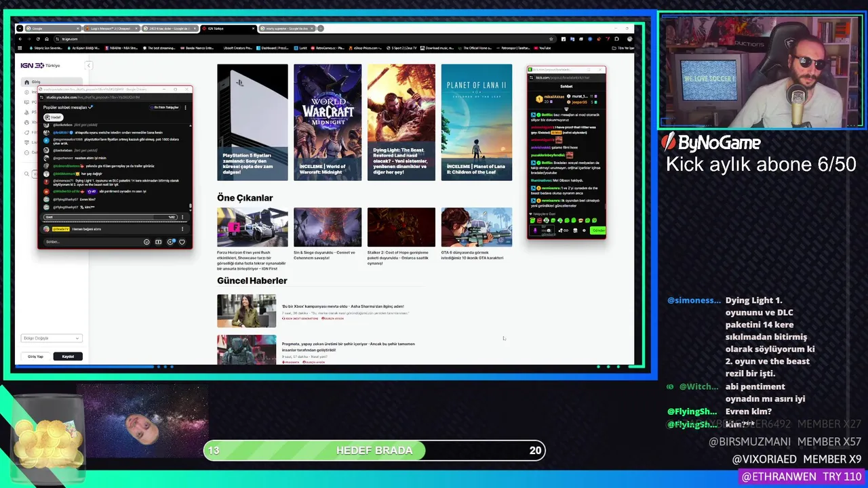This screenshot has height=488, width=868.
Task: Click the heart icon in YouTube chat
Action: pyautogui.click(x=182, y=242)
